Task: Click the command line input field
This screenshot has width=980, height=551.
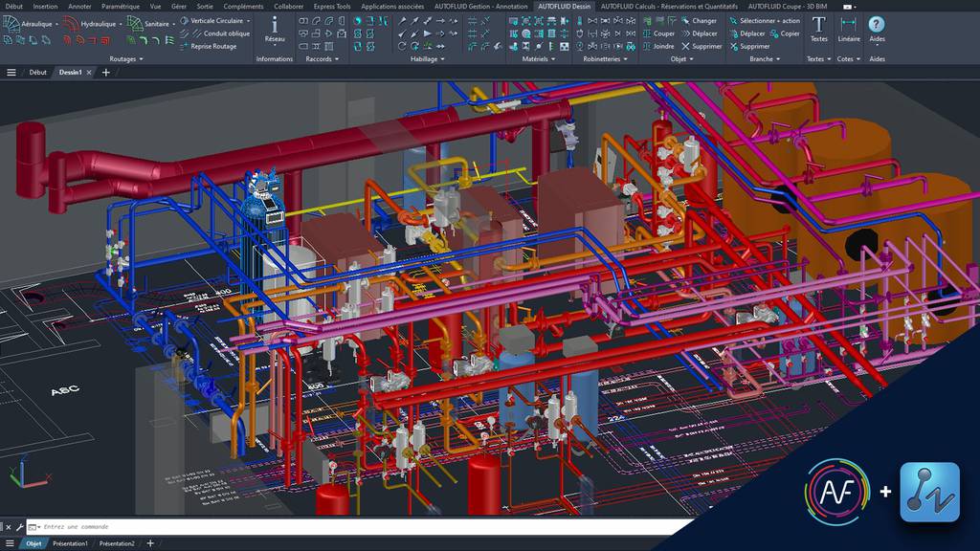Action: click(x=363, y=527)
